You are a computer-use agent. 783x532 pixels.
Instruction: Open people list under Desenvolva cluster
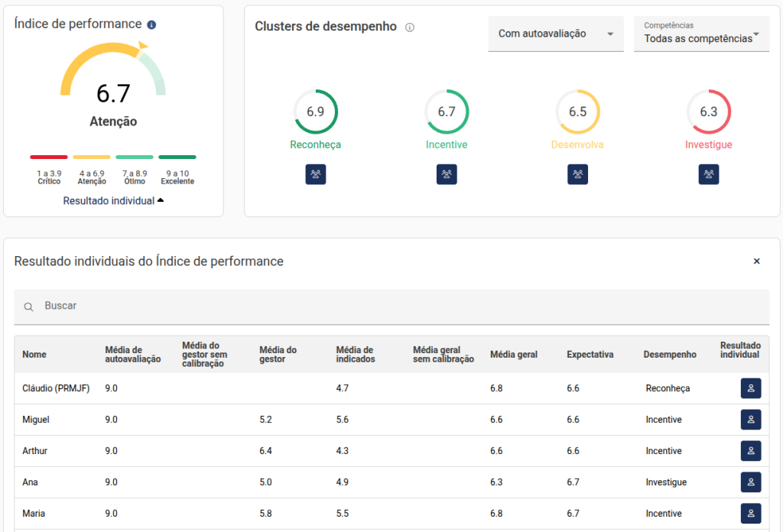tap(578, 174)
